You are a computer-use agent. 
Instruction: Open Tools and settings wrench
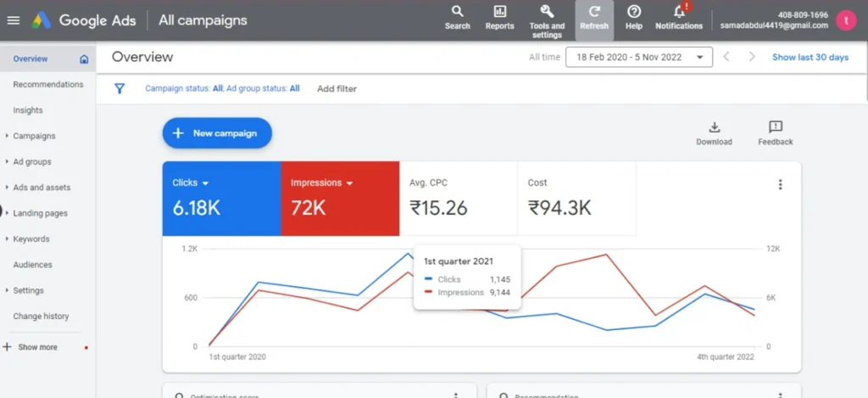(547, 12)
